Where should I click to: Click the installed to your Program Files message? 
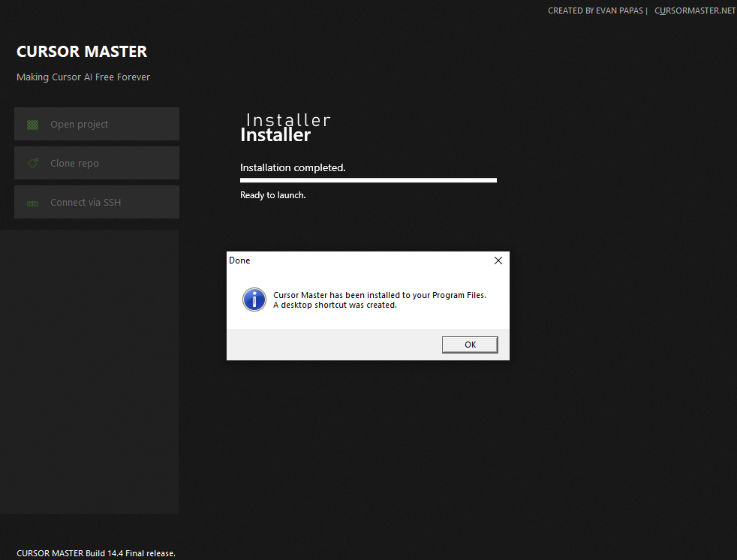click(380, 295)
